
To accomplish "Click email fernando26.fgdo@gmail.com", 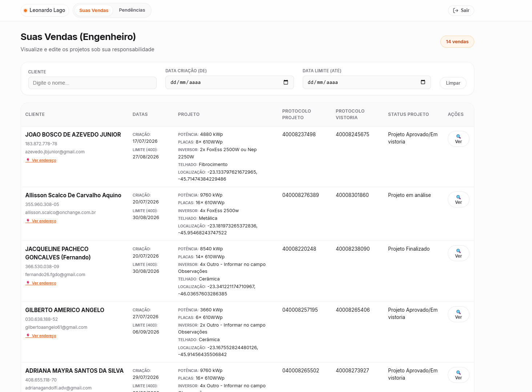I will coord(55,275).
